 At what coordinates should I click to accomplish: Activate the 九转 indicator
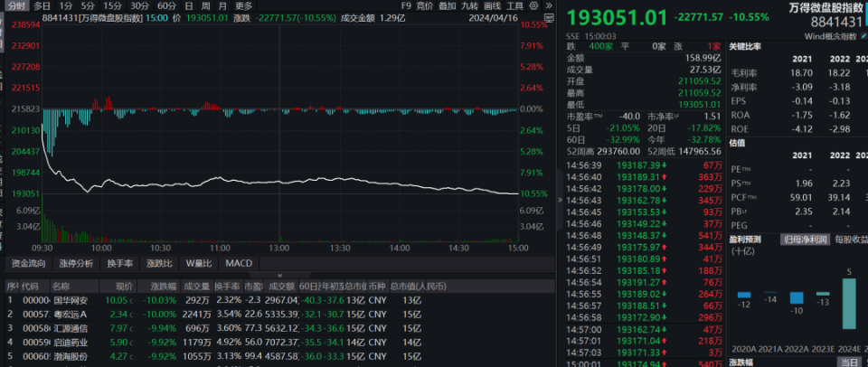[x=469, y=6]
